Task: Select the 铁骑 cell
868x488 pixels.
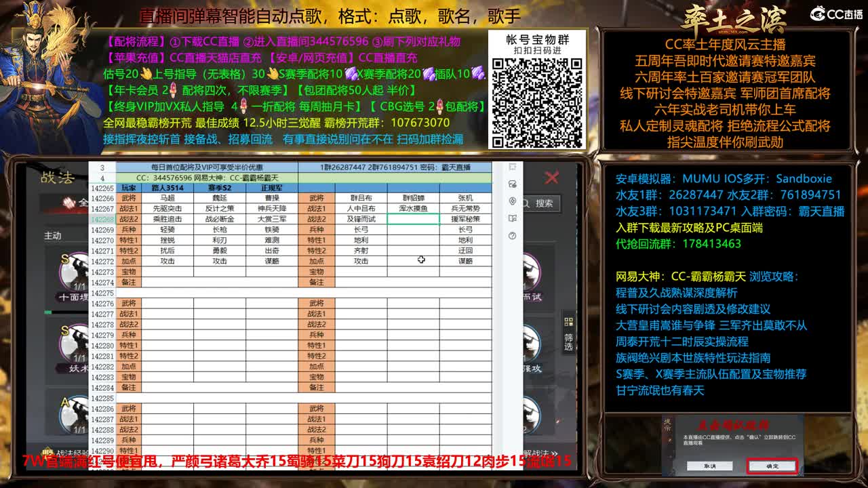Action: [x=272, y=230]
